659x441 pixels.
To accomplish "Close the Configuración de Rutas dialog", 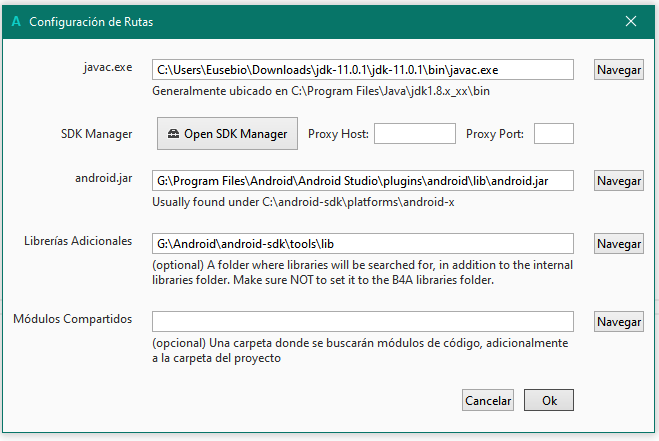I will click(x=630, y=21).
